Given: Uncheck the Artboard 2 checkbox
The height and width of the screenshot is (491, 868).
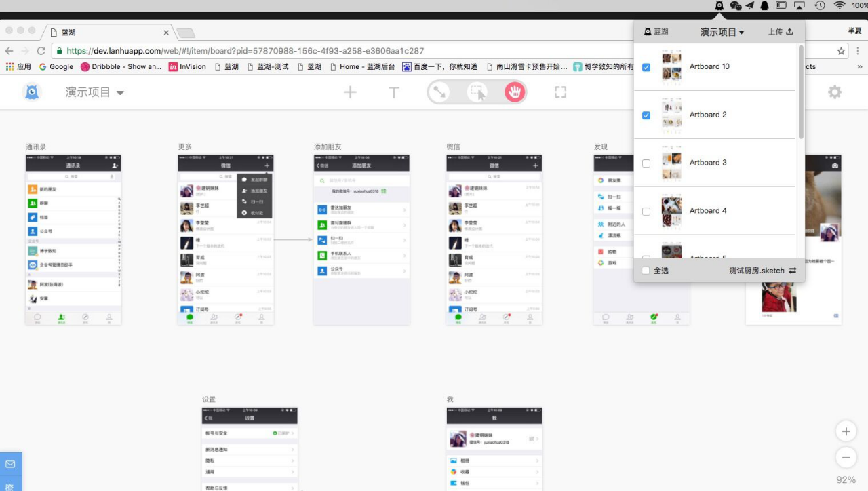Looking at the screenshot, I should click(x=646, y=115).
